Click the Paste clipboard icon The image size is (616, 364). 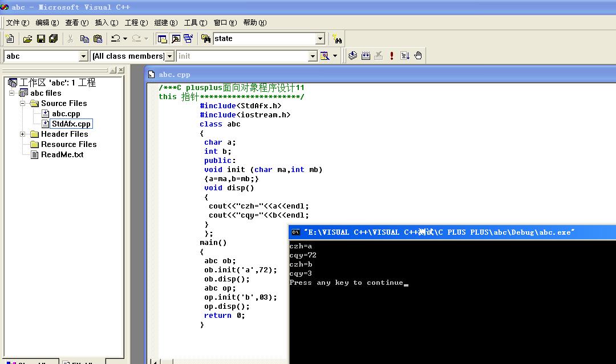(98, 39)
